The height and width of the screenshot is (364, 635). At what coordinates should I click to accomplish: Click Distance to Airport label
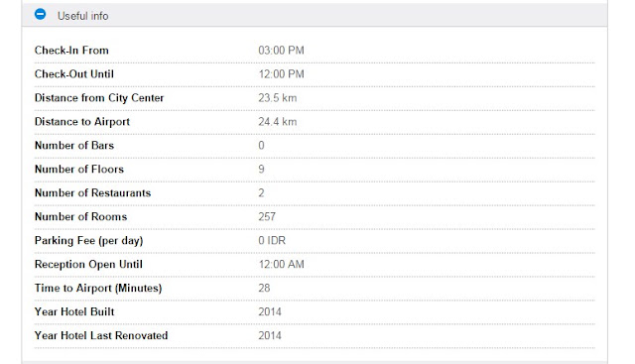82,122
